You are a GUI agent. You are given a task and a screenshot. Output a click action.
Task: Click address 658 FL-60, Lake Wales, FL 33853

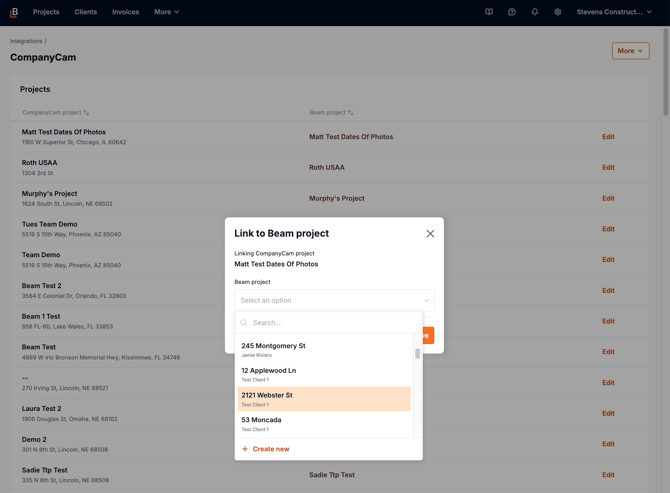pyautogui.click(x=68, y=326)
